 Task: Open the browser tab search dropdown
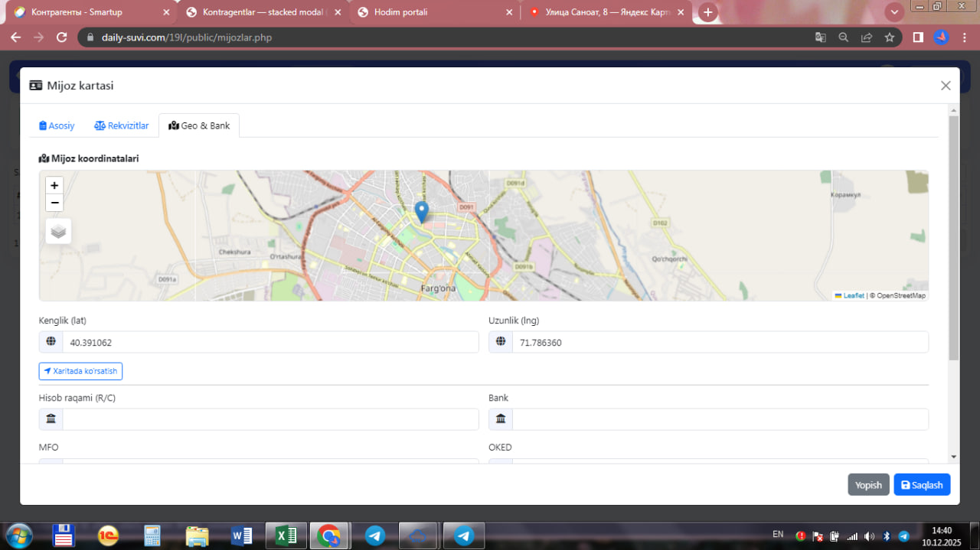pyautogui.click(x=894, y=12)
